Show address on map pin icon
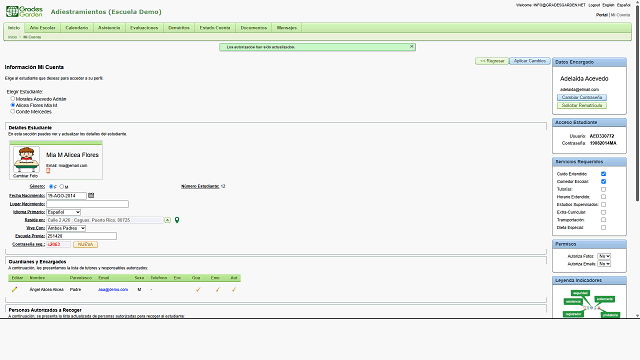Image resolution: width=640 pixels, height=360 pixels. click(x=177, y=220)
